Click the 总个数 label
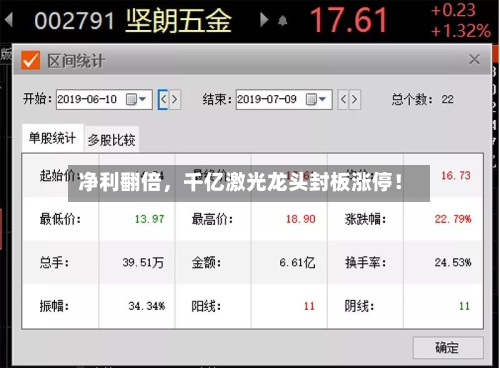This screenshot has width=500, height=368. [x=412, y=99]
